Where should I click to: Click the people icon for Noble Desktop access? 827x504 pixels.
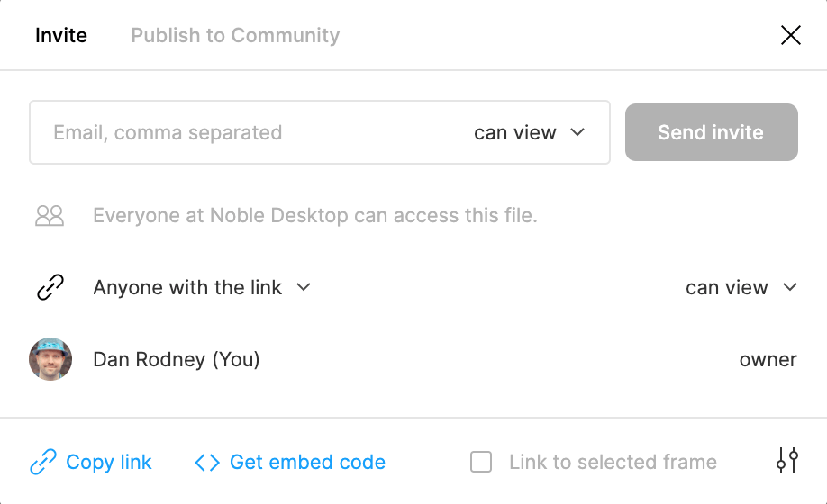(50, 216)
